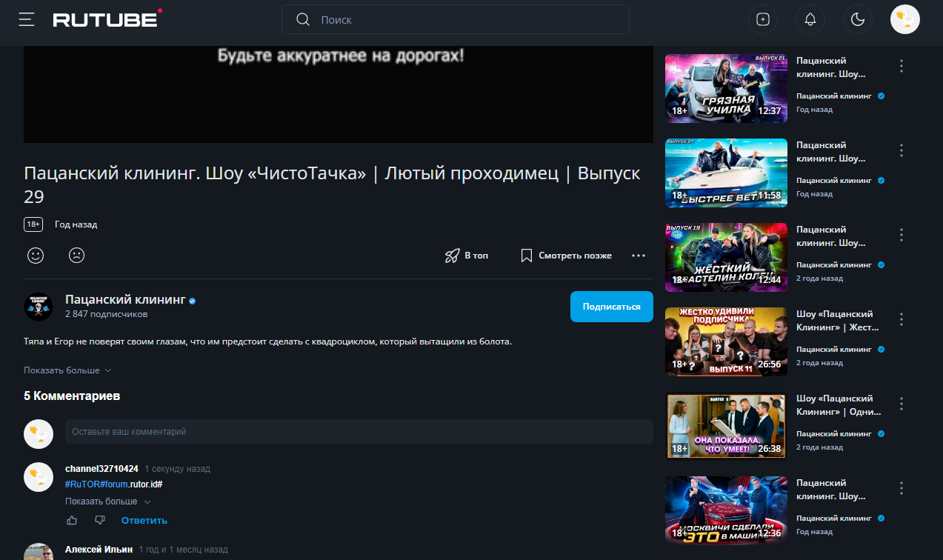Open Грязная училка video thumbnail
This screenshot has width=943, height=560.
point(726,89)
